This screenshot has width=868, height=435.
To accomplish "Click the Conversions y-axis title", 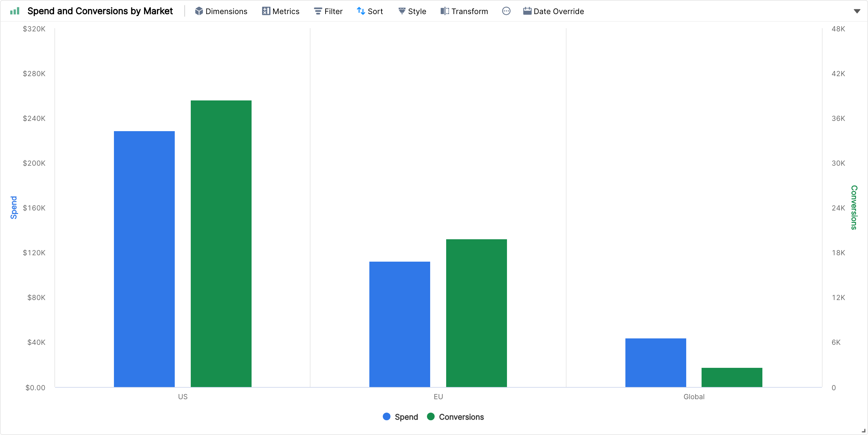I will (854, 207).
